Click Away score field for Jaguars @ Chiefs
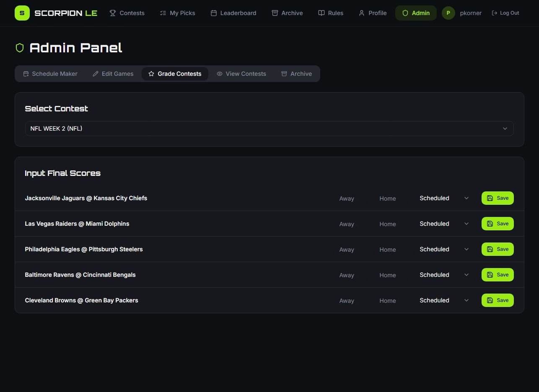The height and width of the screenshot is (392, 539). click(x=347, y=199)
